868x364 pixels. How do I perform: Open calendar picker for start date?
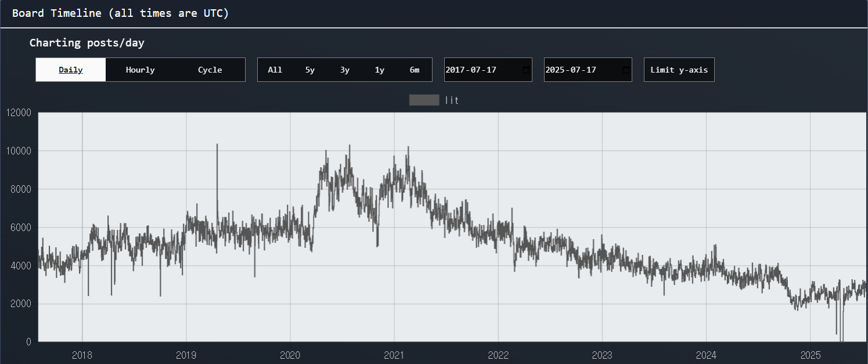526,70
